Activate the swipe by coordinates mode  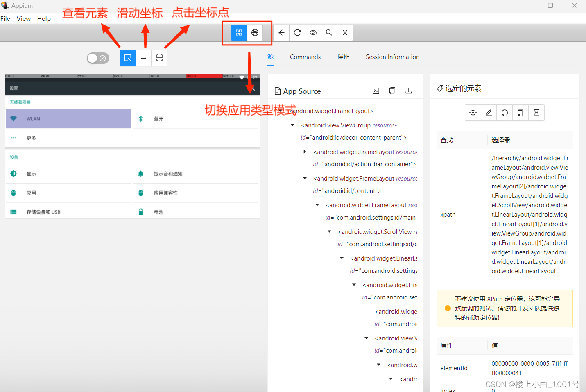pos(143,58)
